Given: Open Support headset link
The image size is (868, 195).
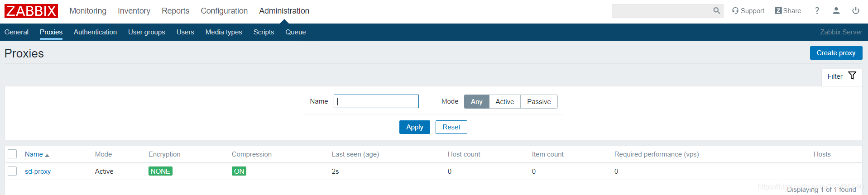Looking at the screenshot, I should point(748,11).
